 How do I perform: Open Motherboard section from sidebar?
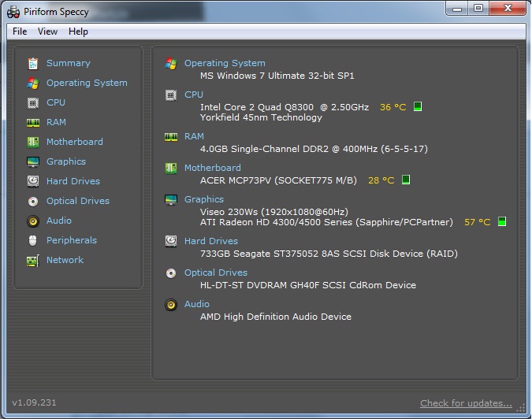(x=75, y=142)
